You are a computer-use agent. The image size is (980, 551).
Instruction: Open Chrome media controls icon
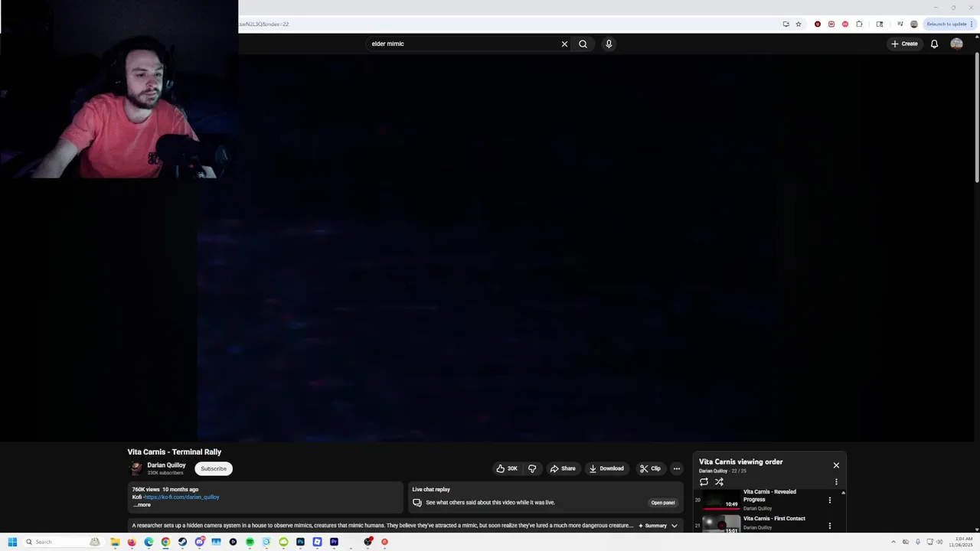coord(900,24)
